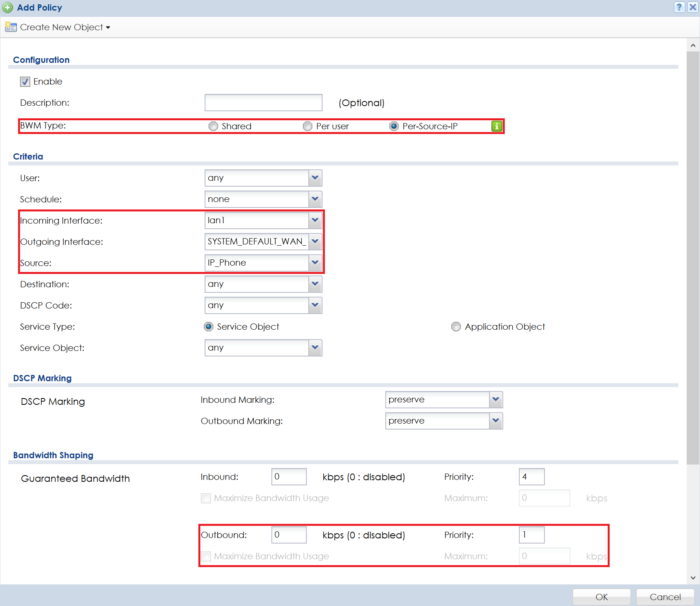Toggle the Enable checkbox
700x606 pixels.
(x=25, y=82)
